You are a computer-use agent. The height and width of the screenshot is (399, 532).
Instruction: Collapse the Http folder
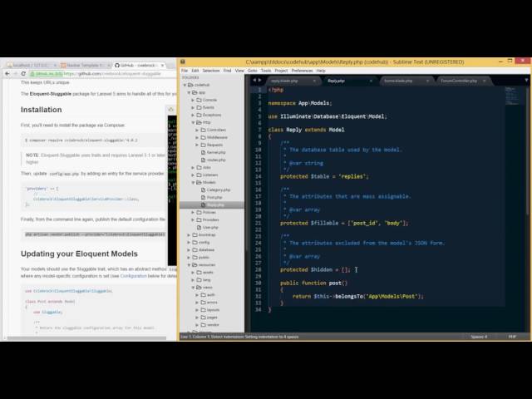pos(193,122)
